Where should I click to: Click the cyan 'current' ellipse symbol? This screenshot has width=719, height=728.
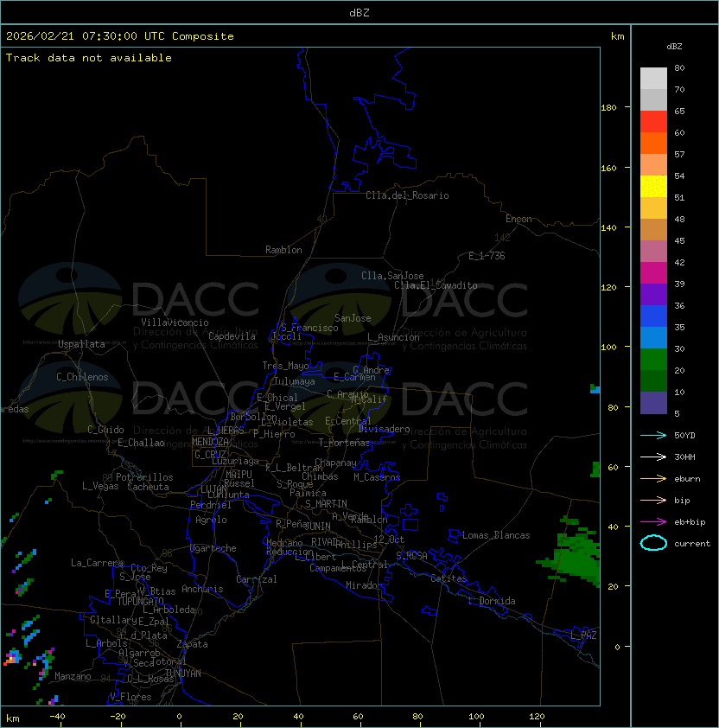coord(653,543)
